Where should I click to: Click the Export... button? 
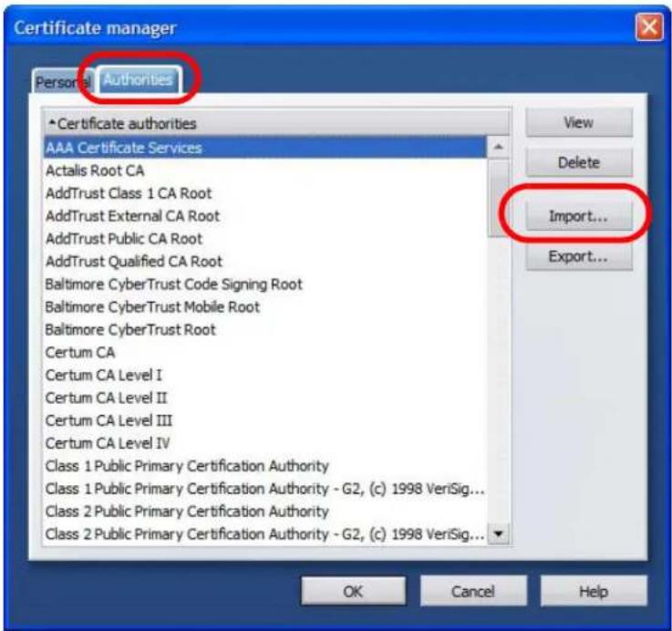click(x=579, y=256)
